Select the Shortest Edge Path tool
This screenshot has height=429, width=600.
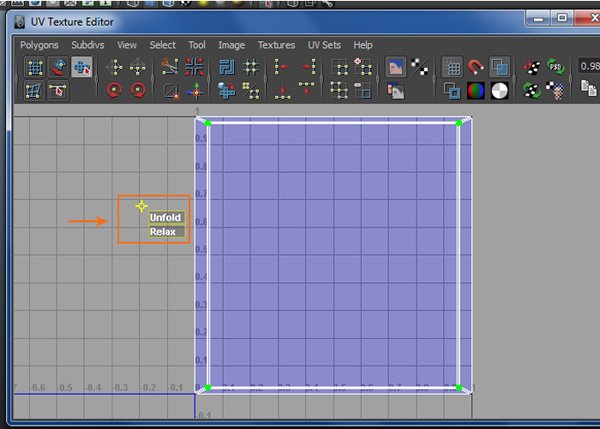58,91
